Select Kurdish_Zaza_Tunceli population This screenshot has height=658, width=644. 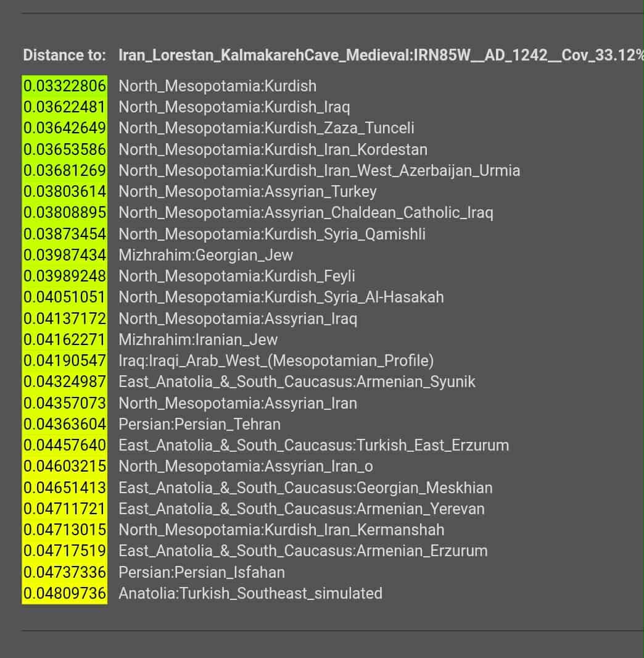(266, 128)
